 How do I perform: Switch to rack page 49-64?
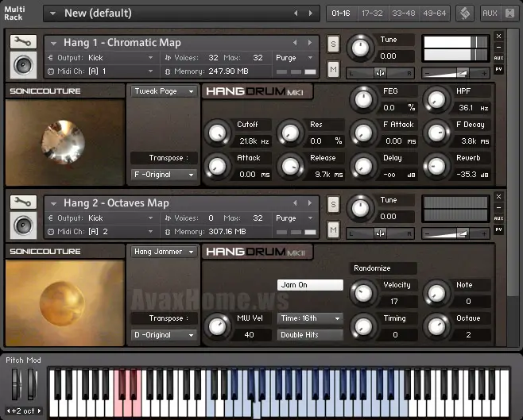click(x=435, y=13)
